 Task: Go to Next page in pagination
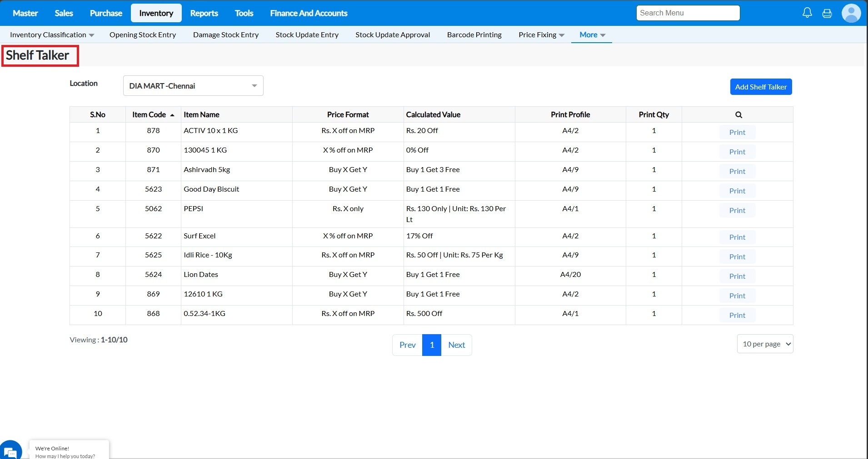(456, 345)
